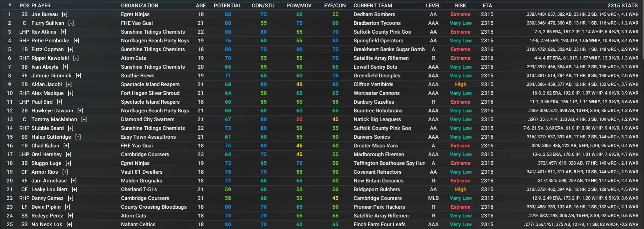Click the 2315 STATS column header
Viewport: 644px width, 229px height.
coord(622,6)
